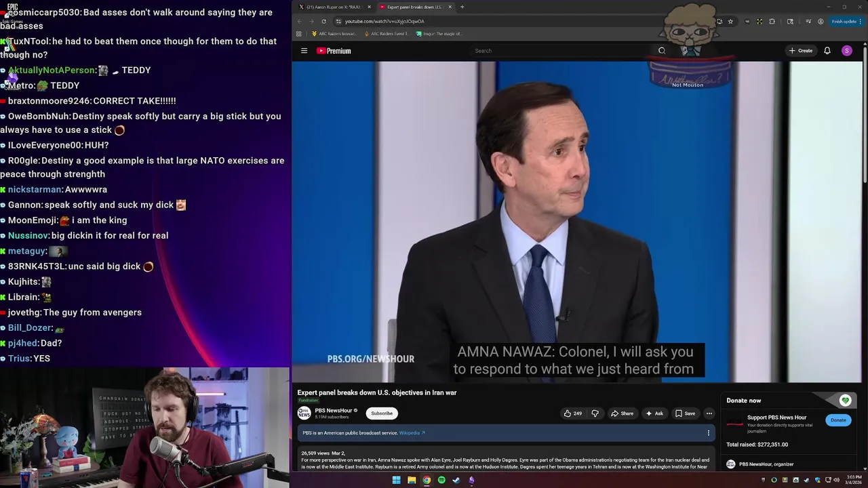
Task: Click chat username AktuallyNotAPerson
Action: pyautogui.click(x=52, y=70)
